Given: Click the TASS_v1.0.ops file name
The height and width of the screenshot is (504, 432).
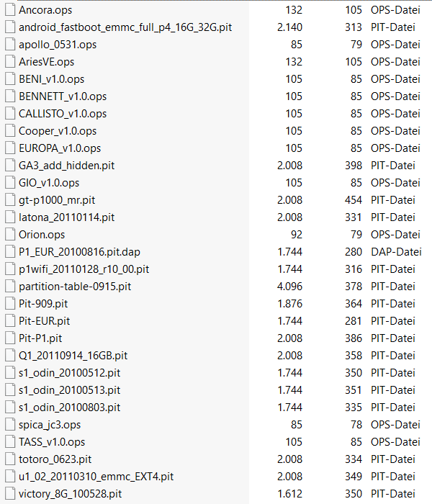Looking at the screenshot, I should 52,442.
